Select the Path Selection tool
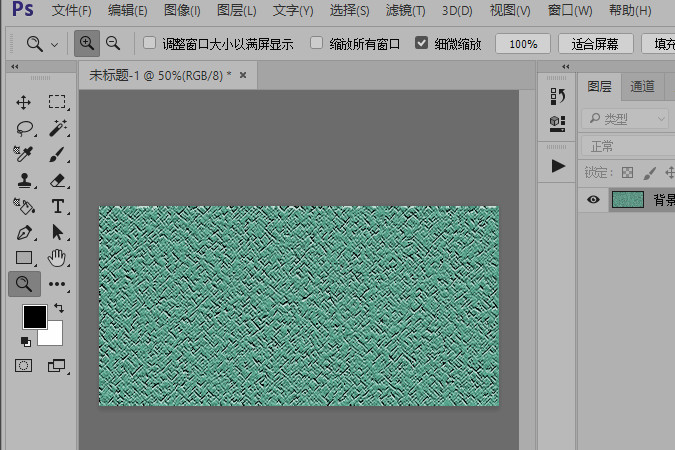The image size is (675, 450). point(57,233)
